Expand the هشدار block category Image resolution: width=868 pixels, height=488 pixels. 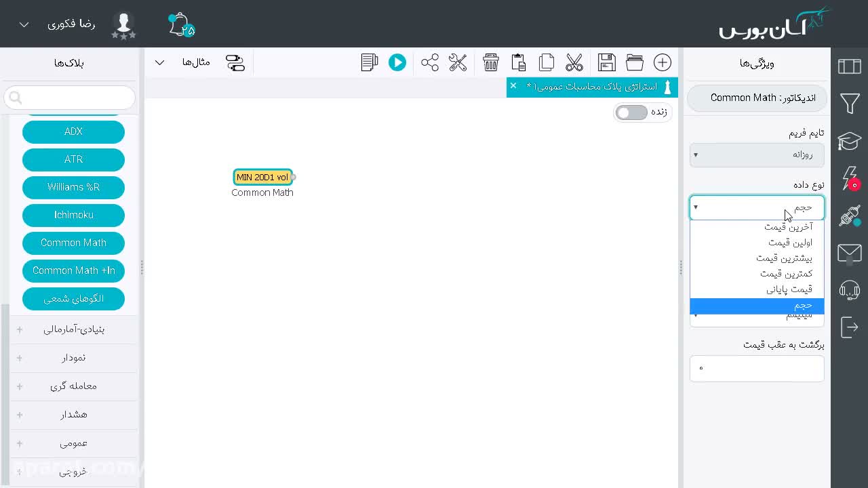tap(73, 415)
